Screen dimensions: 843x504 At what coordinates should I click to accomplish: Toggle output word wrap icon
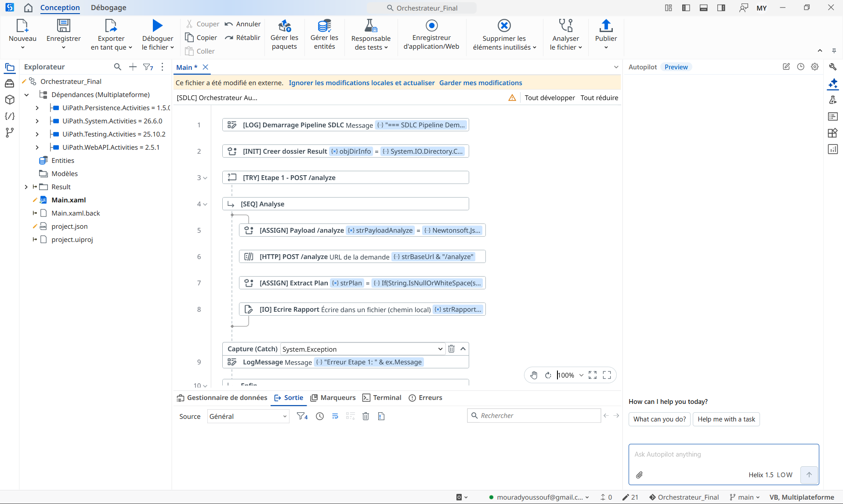point(335,416)
